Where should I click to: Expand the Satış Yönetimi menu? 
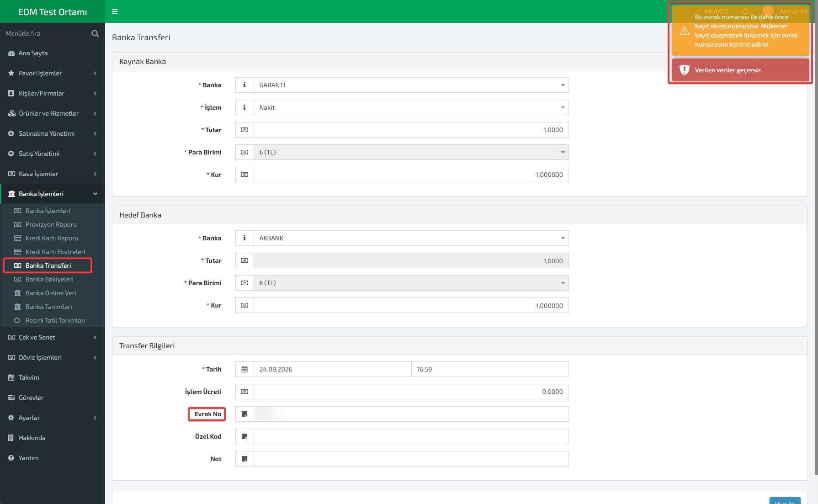(x=53, y=154)
